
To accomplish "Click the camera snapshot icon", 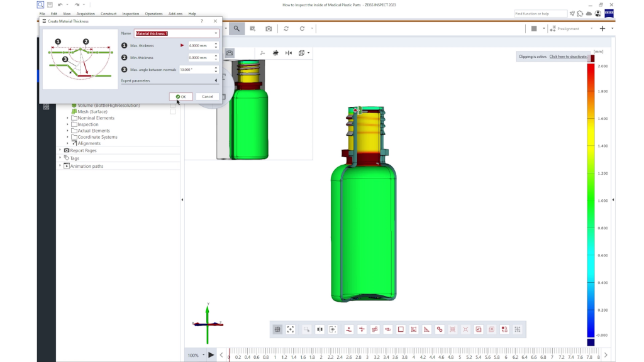I will tap(269, 29).
